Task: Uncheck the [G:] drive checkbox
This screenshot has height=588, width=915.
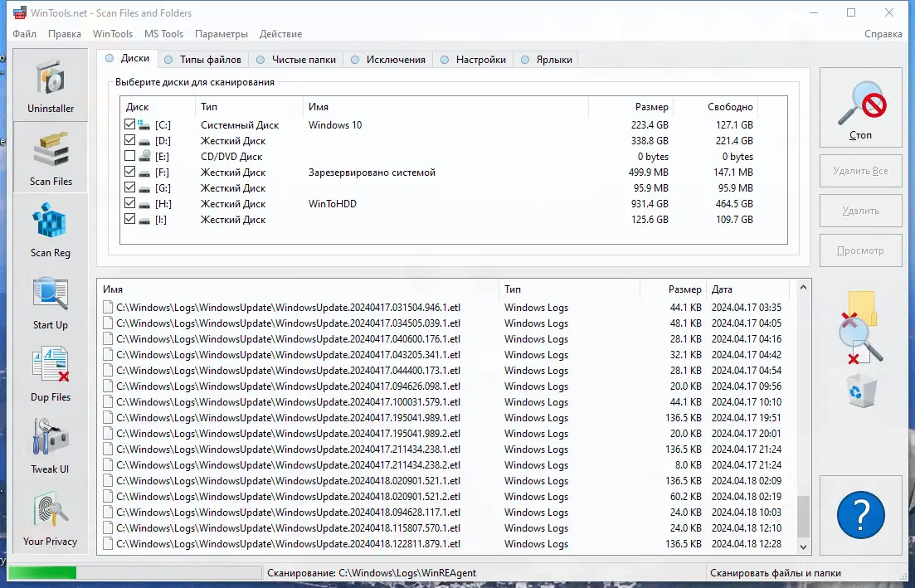Action: point(129,187)
